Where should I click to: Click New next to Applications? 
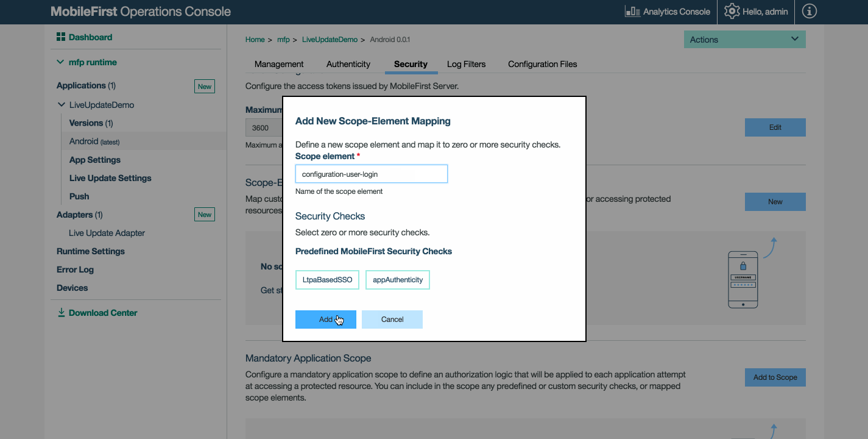point(205,87)
